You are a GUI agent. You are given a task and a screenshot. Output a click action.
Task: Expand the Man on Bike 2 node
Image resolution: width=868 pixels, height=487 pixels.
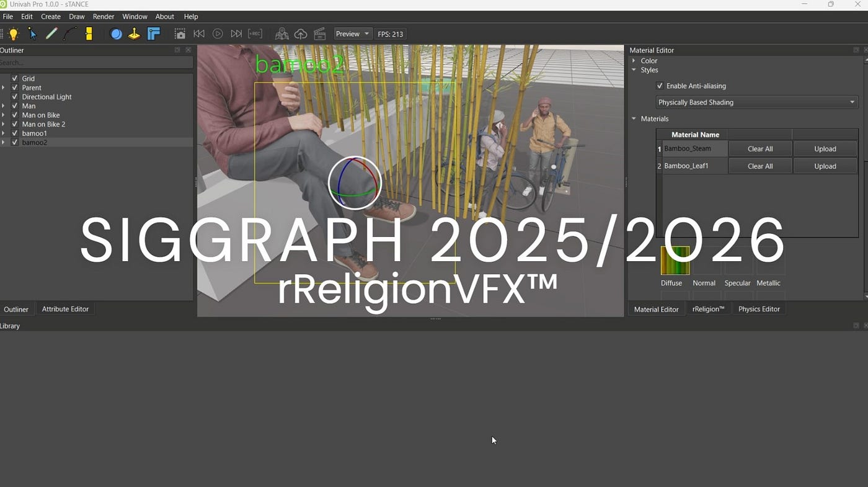(3, 124)
